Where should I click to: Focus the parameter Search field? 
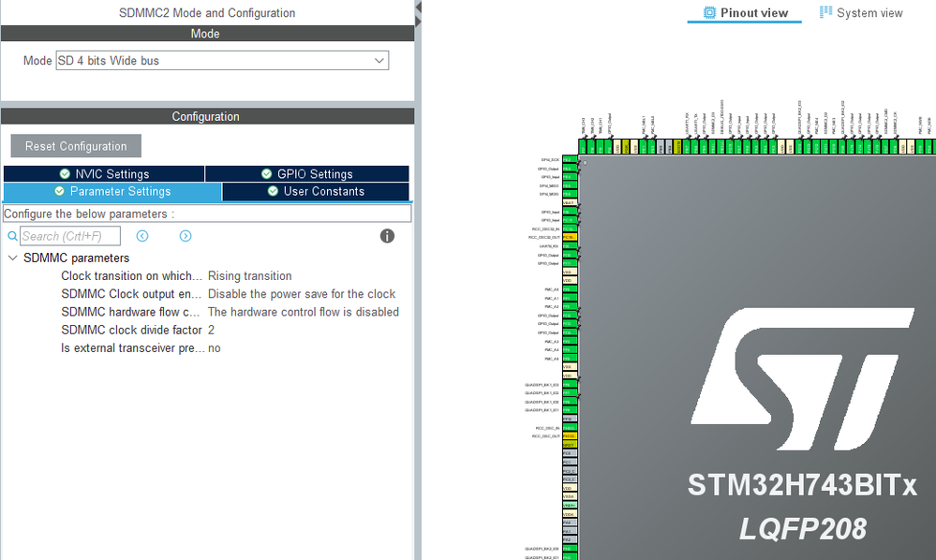pos(70,236)
